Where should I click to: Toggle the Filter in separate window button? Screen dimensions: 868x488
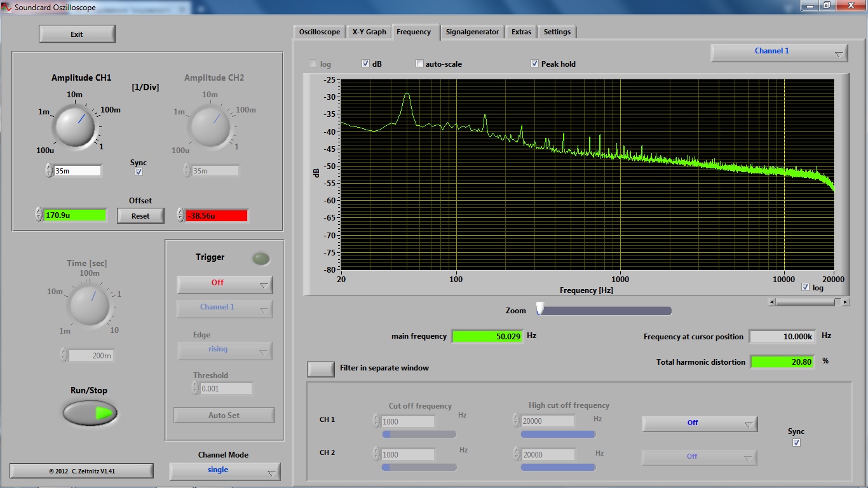(320, 369)
